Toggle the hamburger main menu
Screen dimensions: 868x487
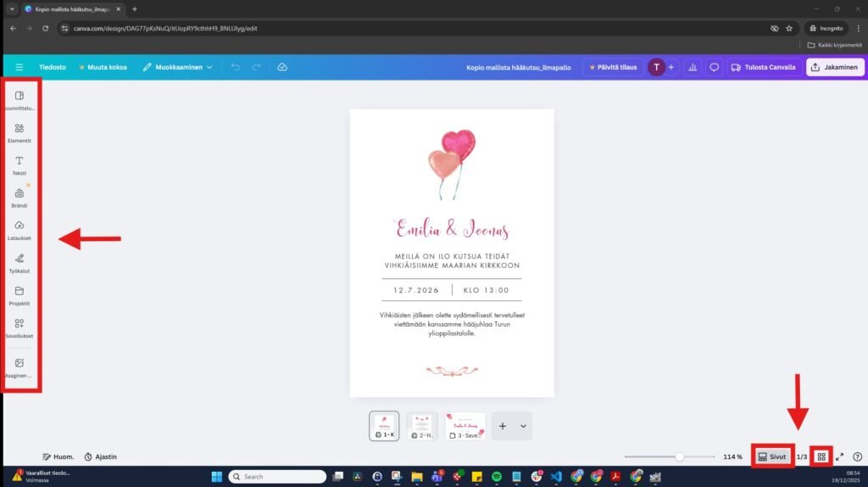(x=19, y=67)
